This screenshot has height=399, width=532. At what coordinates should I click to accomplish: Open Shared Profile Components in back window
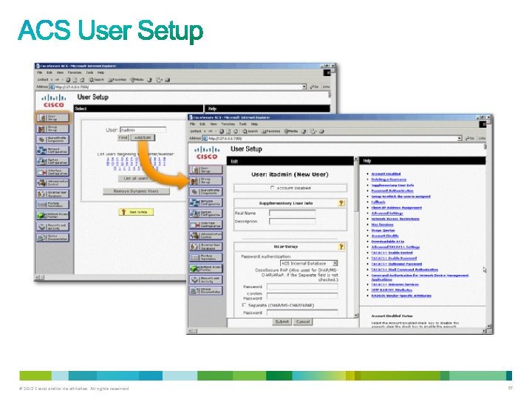pos(53,140)
